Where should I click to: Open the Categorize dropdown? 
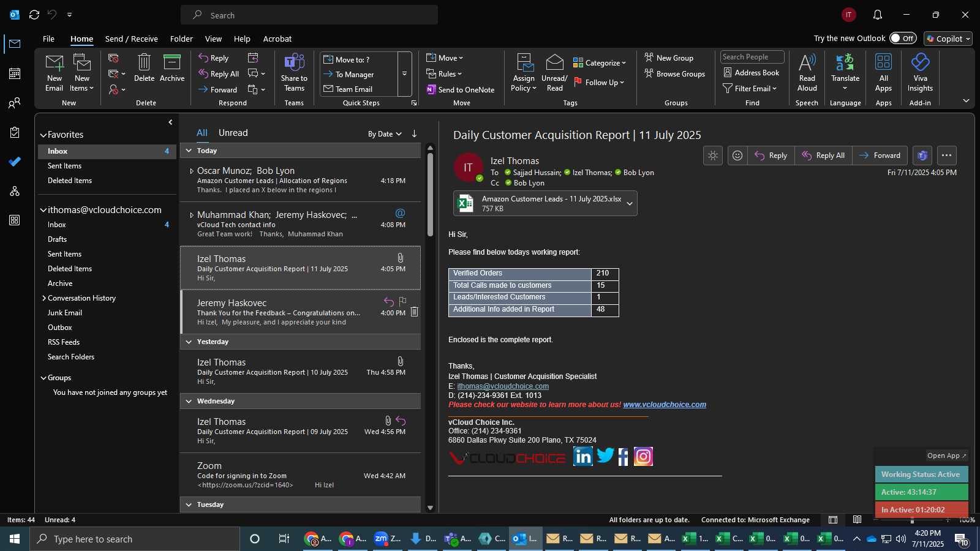click(600, 63)
